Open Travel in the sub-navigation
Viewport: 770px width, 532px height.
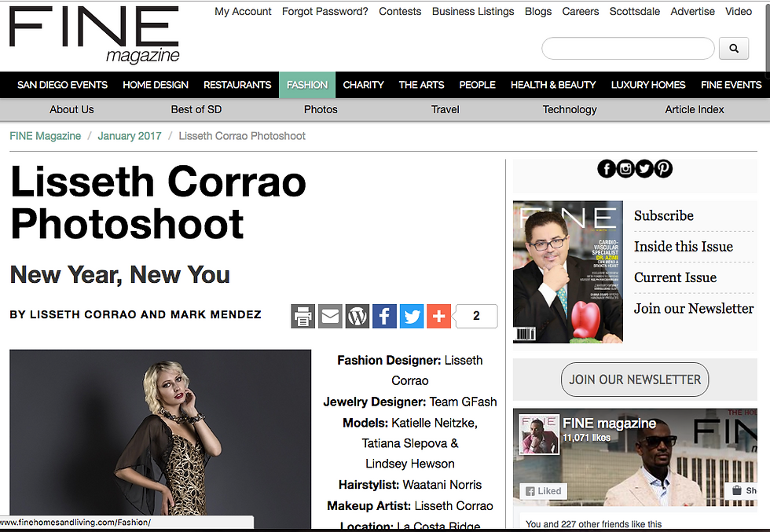(x=445, y=109)
